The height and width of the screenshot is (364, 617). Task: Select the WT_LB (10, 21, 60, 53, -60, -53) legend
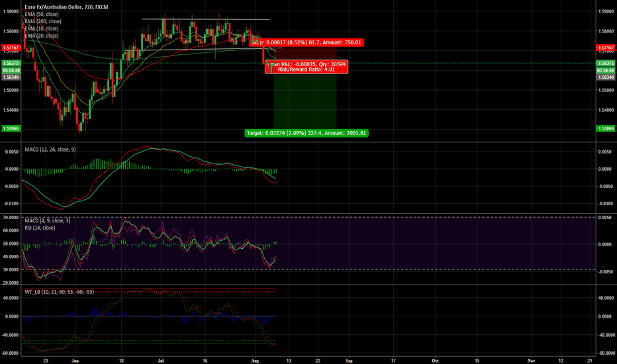(x=60, y=292)
